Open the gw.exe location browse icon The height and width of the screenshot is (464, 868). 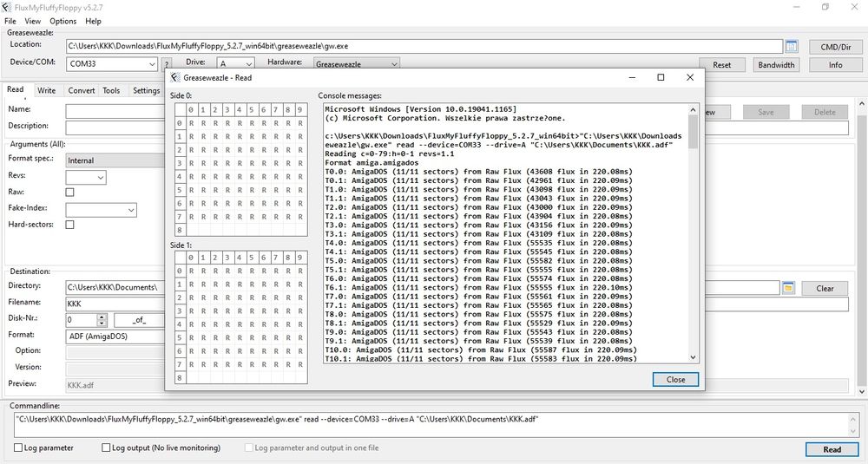click(x=791, y=46)
